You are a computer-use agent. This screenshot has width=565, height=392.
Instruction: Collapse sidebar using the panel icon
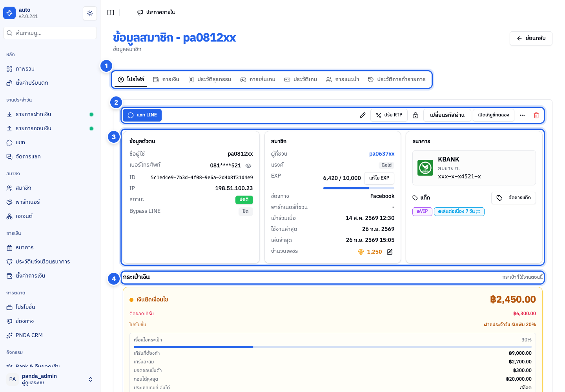pyautogui.click(x=111, y=13)
